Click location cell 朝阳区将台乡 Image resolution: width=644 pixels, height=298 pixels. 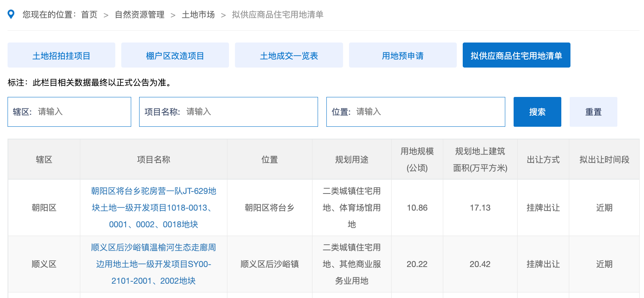pyautogui.click(x=270, y=208)
